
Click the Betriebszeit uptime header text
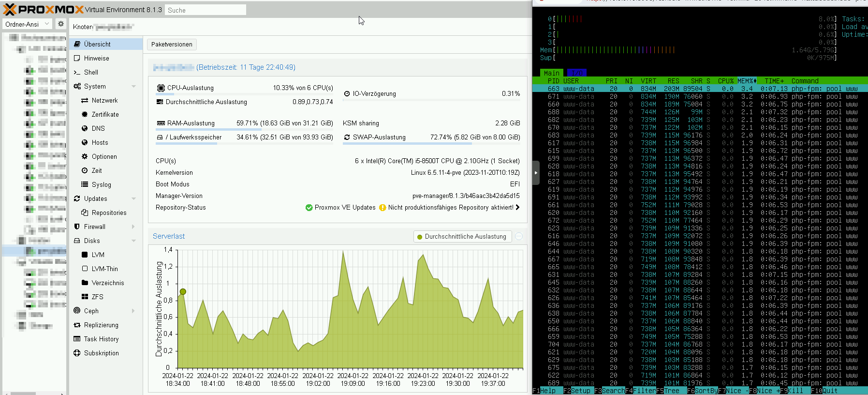(246, 67)
